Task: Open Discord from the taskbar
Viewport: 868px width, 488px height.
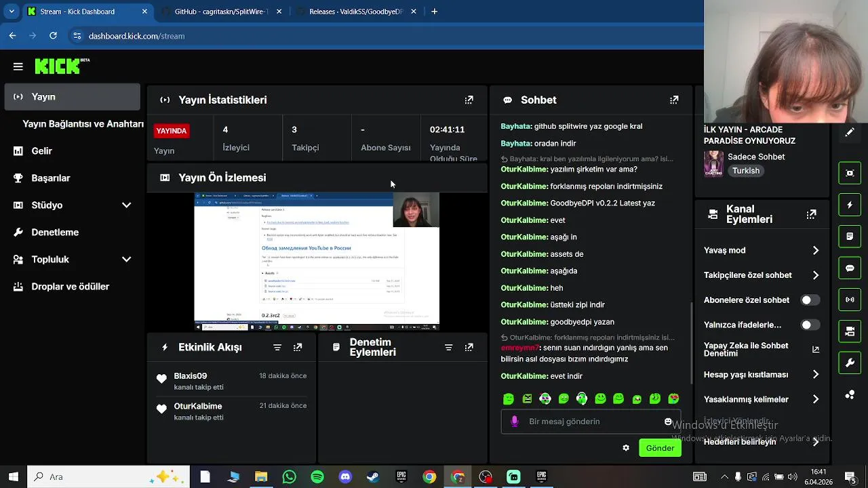Action: click(x=345, y=477)
